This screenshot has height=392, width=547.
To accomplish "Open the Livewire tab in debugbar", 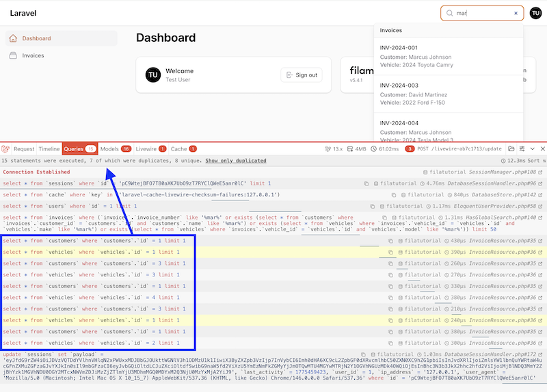I will [150, 149].
